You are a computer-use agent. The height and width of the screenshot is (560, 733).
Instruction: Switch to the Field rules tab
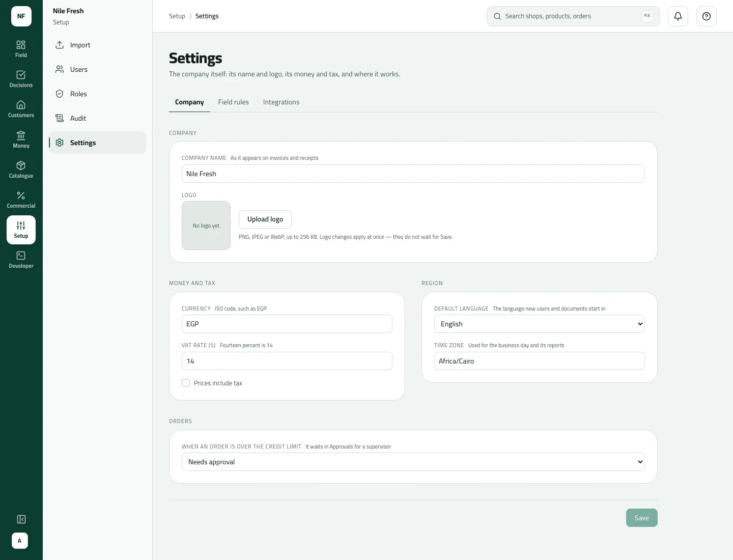tap(234, 102)
